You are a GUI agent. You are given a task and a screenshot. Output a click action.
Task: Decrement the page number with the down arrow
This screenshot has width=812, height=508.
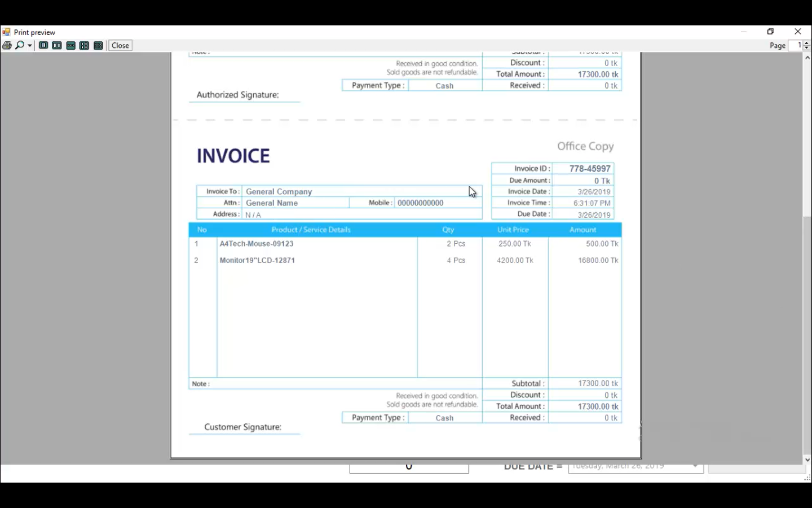(x=806, y=47)
